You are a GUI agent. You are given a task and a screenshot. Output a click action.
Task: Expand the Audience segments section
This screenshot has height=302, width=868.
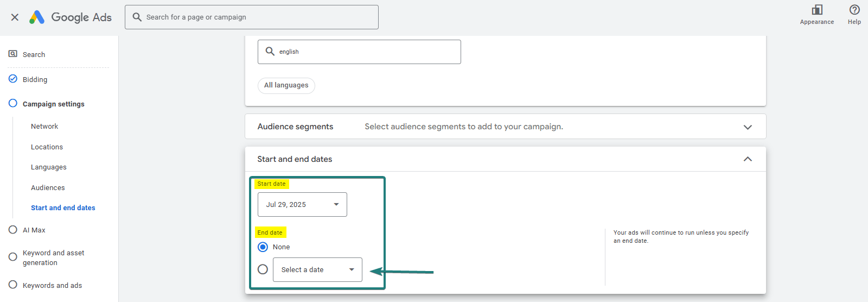[x=747, y=127]
